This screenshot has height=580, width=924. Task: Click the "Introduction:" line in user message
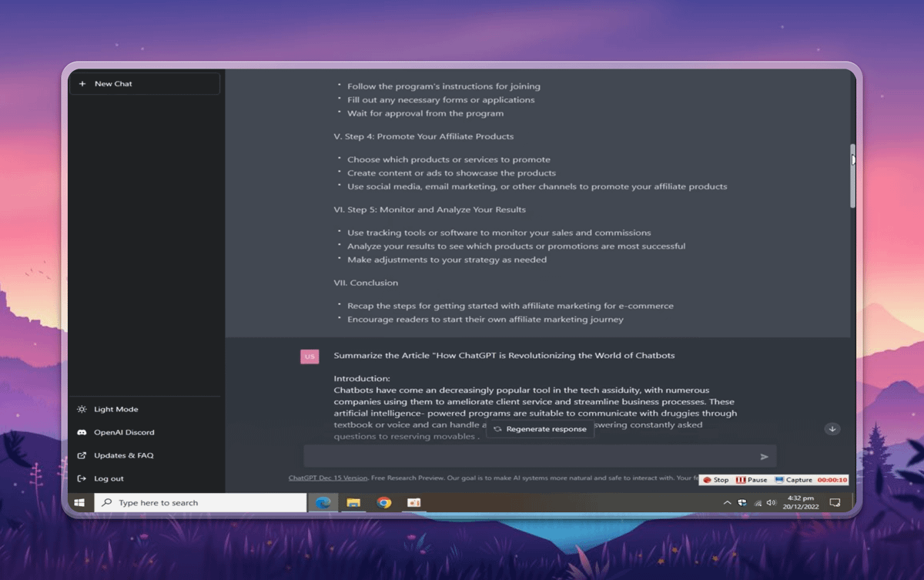click(x=362, y=378)
